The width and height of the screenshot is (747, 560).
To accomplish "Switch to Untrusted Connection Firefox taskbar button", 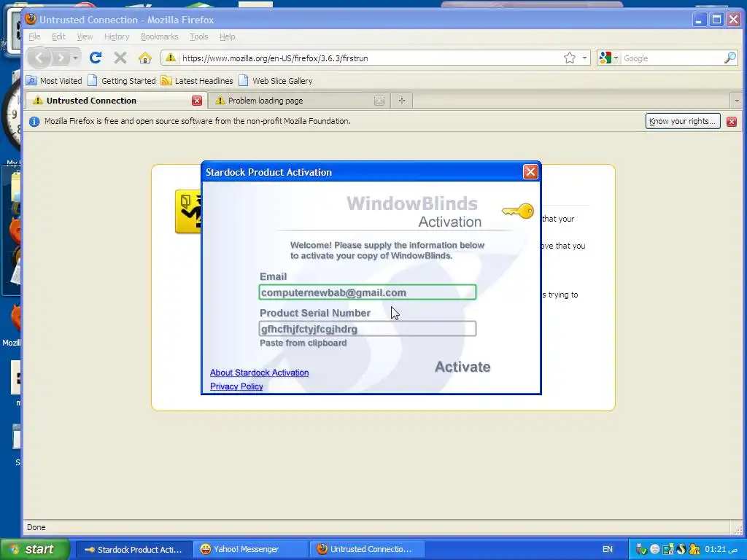I will pos(368,550).
